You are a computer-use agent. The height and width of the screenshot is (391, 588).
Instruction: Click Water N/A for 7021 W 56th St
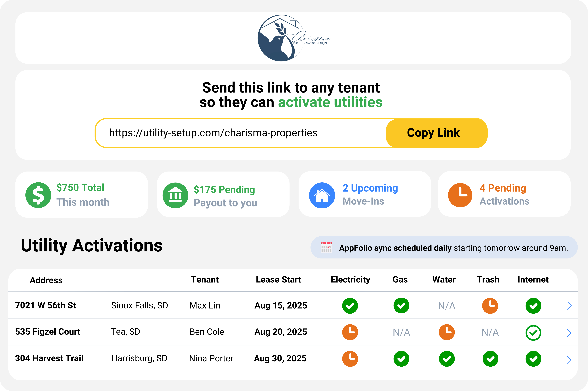click(447, 306)
